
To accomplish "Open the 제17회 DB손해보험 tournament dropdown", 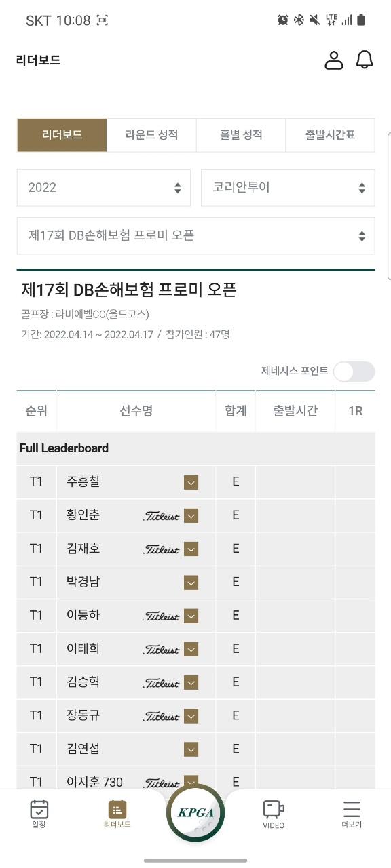I will coord(195,236).
